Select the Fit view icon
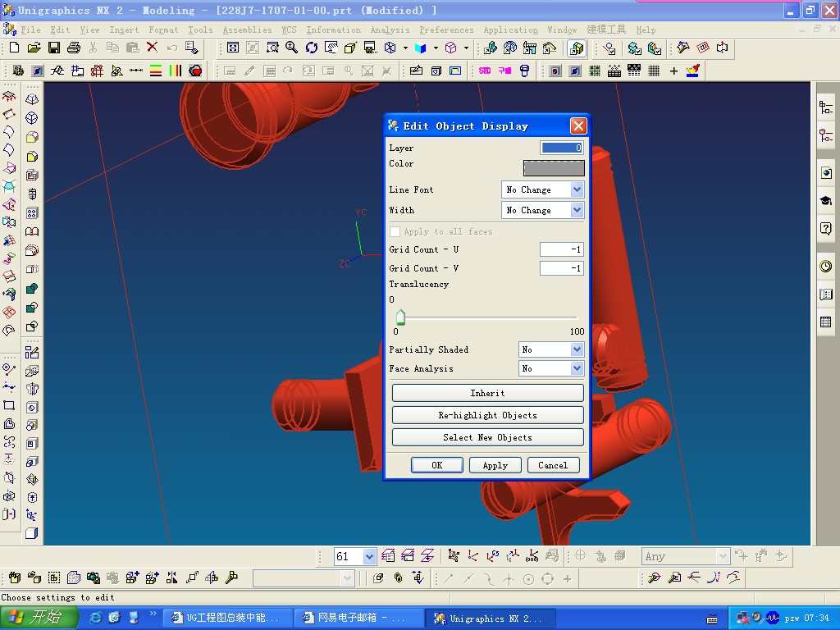This screenshot has height=630, width=840. pyautogui.click(x=232, y=48)
